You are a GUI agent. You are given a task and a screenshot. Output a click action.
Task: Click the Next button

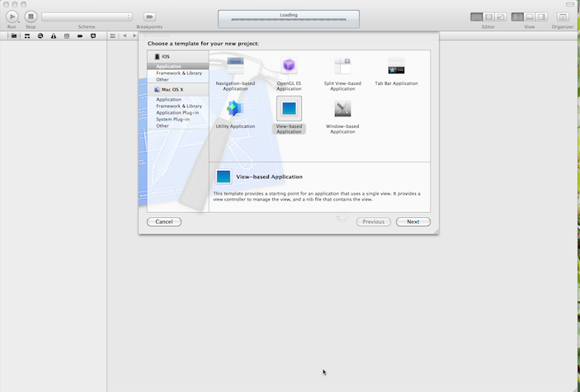tap(413, 222)
